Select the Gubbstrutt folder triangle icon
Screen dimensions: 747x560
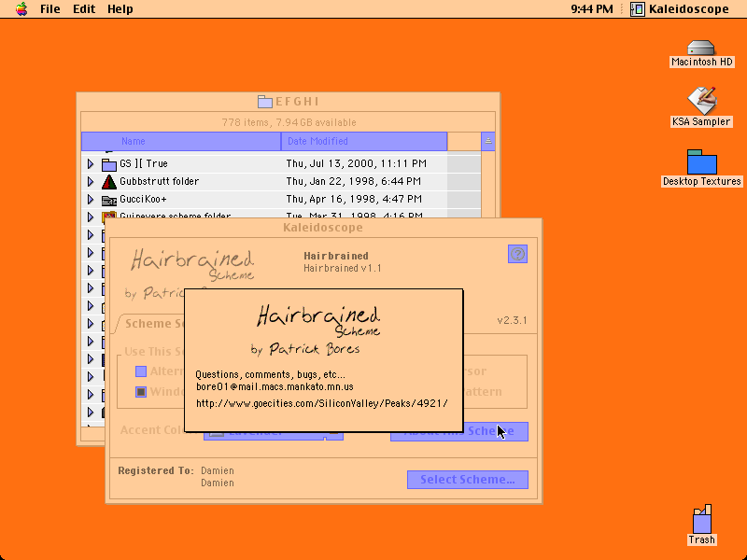point(109,181)
